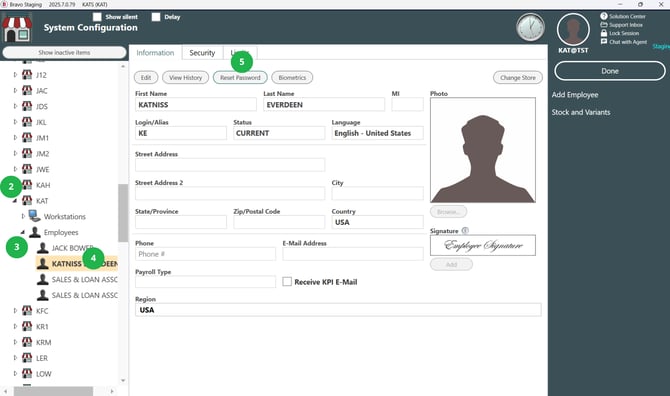This screenshot has width=670, height=396.
Task: Expand the Workstations node
Action: [23, 216]
